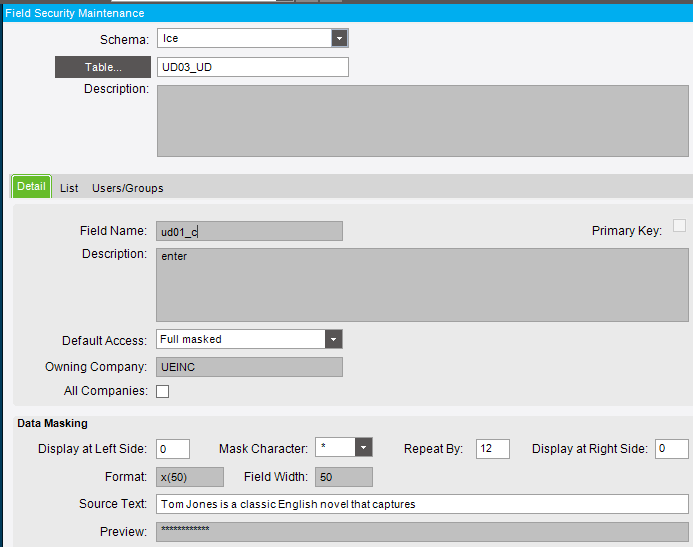693x547 pixels.
Task: Toggle the Primary Key checkbox
Action: [679, 226]
